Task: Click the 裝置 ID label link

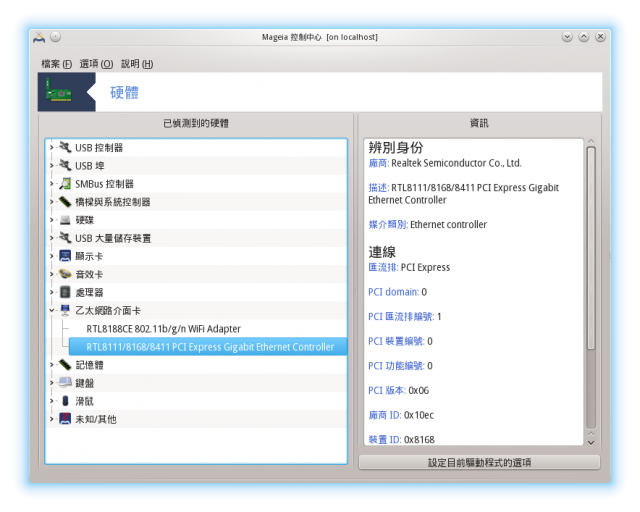Action: [384, 439]
